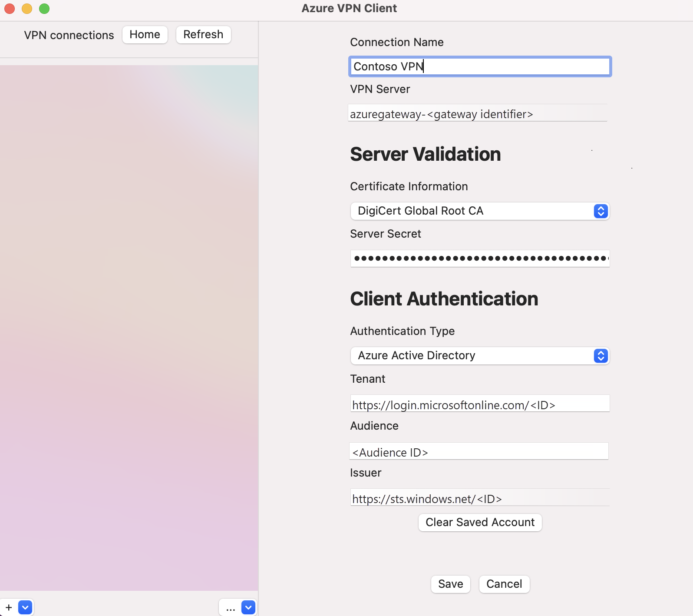Image resolution: width=693 pixels, height=616 pixels.
Task: Click the Home button
Action: tap(145, 35)
